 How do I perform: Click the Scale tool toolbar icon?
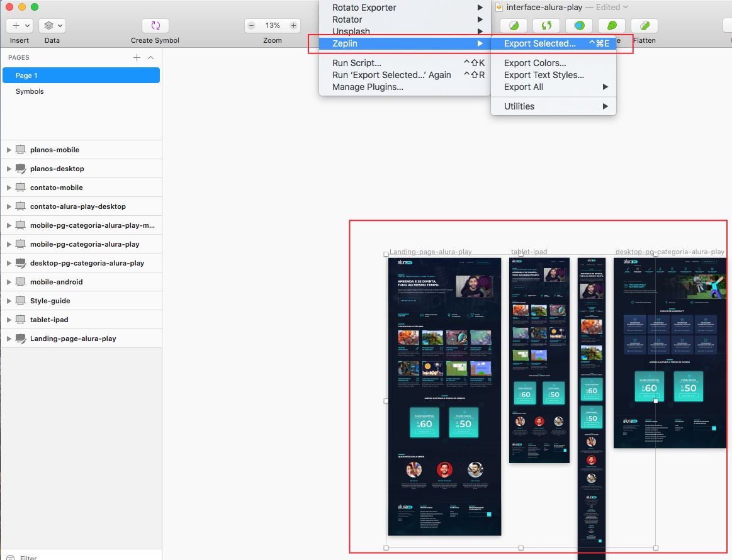pyautogui.click(x=612, y=25)
